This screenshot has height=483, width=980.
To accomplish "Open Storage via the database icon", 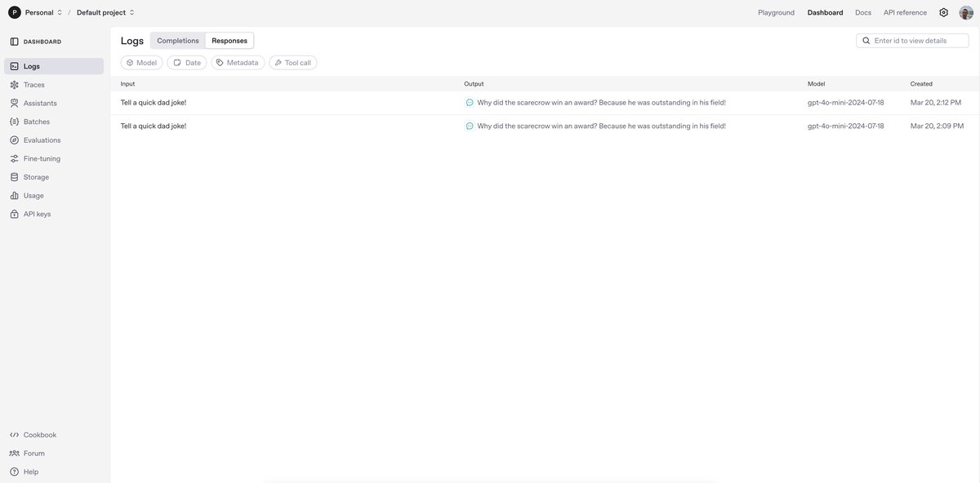I will (15, 177).
